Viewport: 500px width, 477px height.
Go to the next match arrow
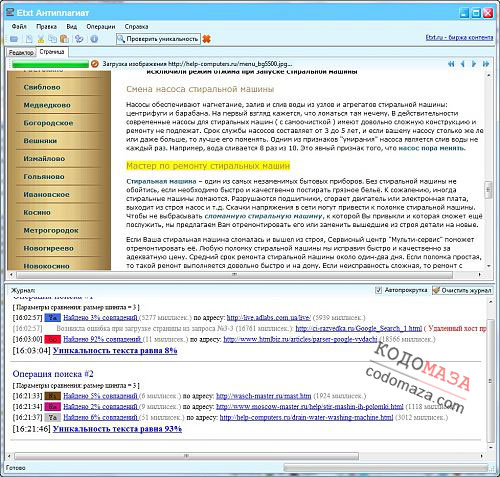[x=474, y=64]
